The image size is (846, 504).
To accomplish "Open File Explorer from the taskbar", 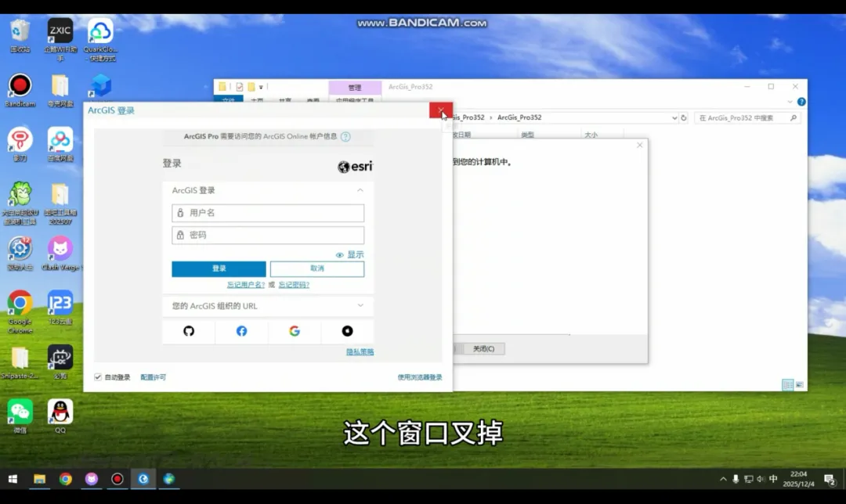I will tap(39, 479).
